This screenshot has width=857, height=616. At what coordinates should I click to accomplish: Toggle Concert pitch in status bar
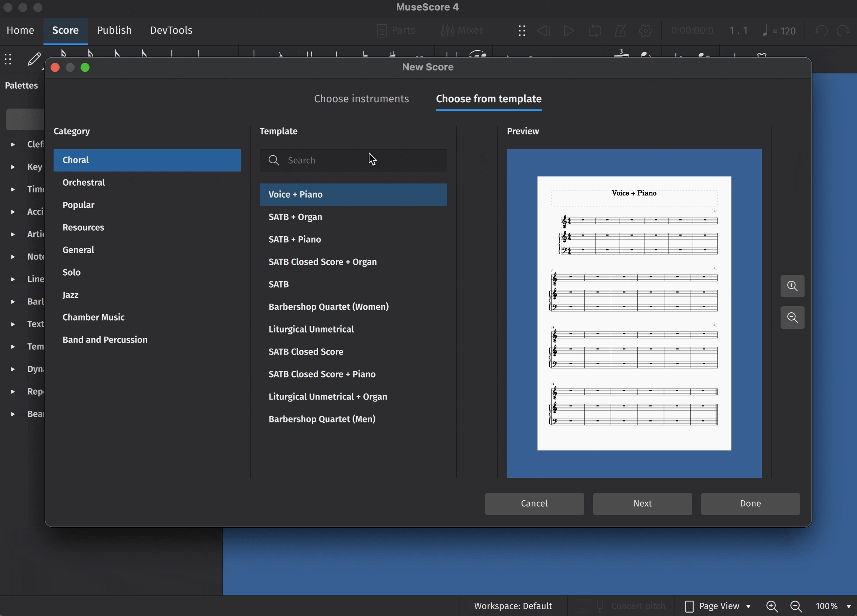pyautogui.click(x=630, y=606)
